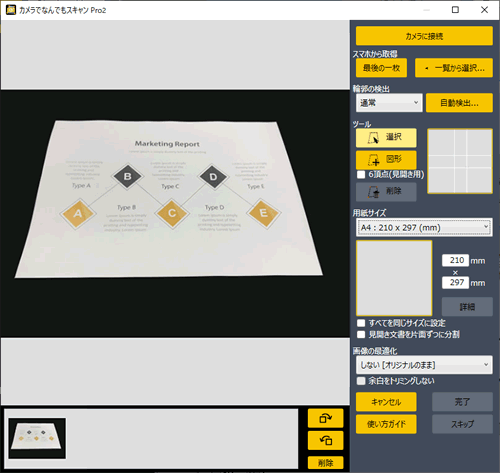Viewport: 500px width, 473px height.
Task: Click the 自動検出 button
Action: [x=459, y=103]
